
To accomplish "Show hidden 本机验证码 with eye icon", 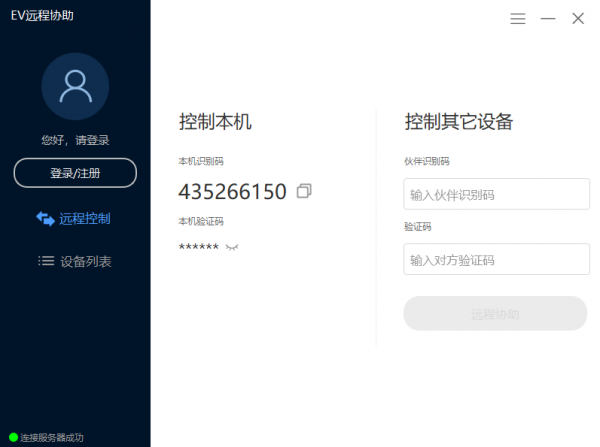I will pyautogui.click(x=232, y=247).
